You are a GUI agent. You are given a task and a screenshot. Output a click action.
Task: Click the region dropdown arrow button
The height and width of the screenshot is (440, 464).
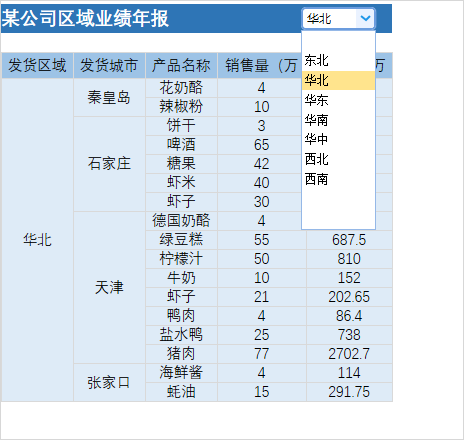click(x=365, y=18)
